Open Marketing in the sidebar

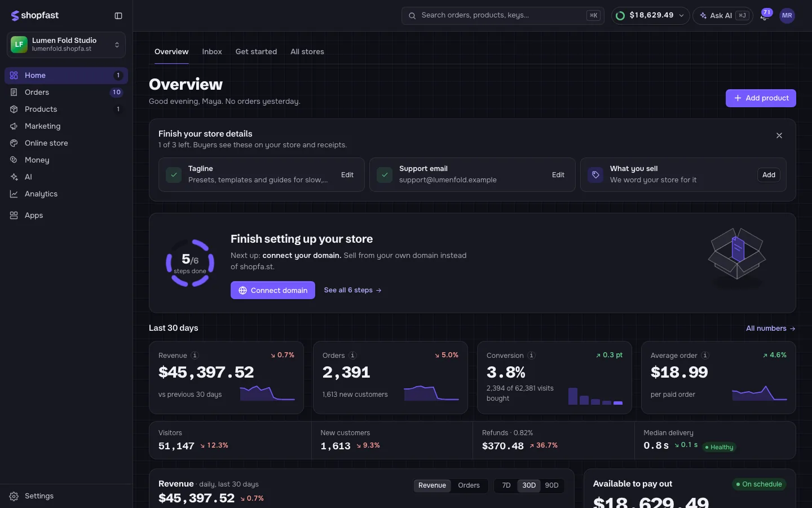coord(66,126)
